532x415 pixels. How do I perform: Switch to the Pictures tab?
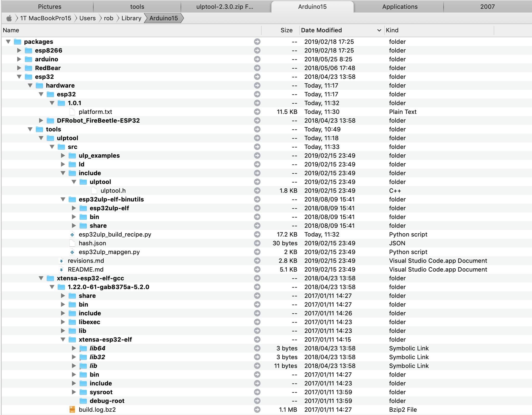tap(49, 6)
